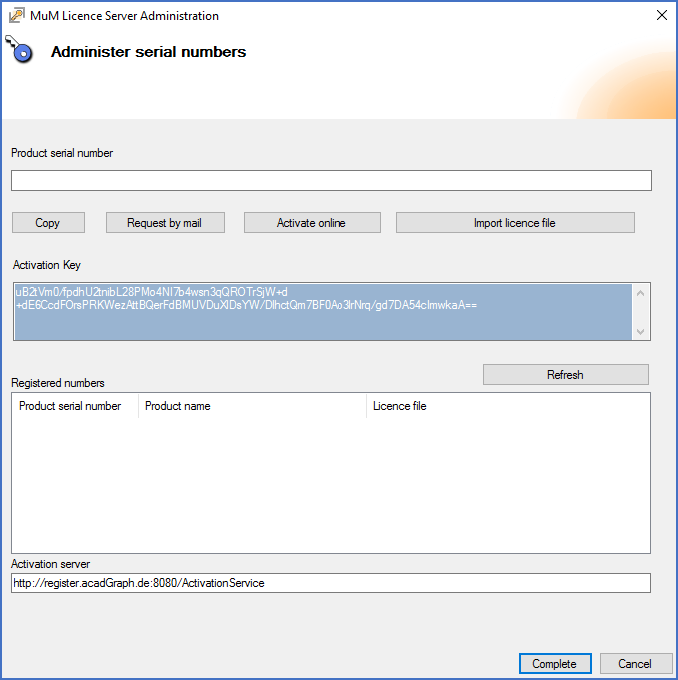Image resolution: width=678 pixels, height=680 pixels.
Task: Click the Product name column header
Action: tap(252, 406)
